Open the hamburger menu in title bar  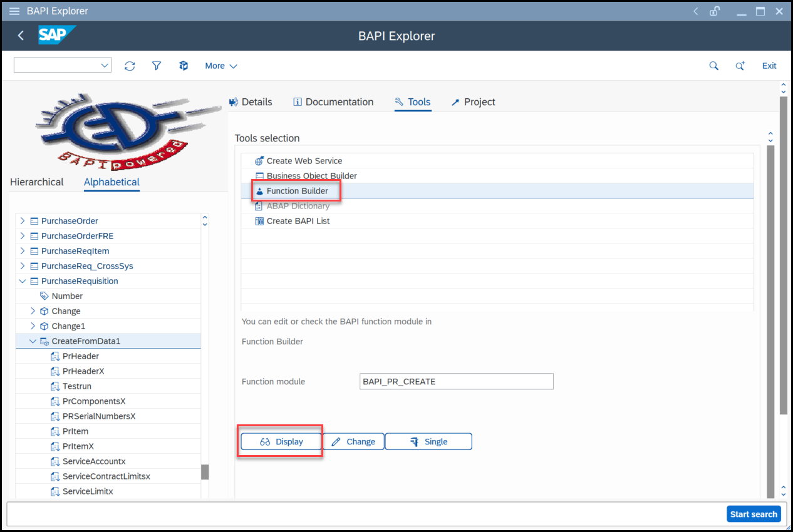14,11
